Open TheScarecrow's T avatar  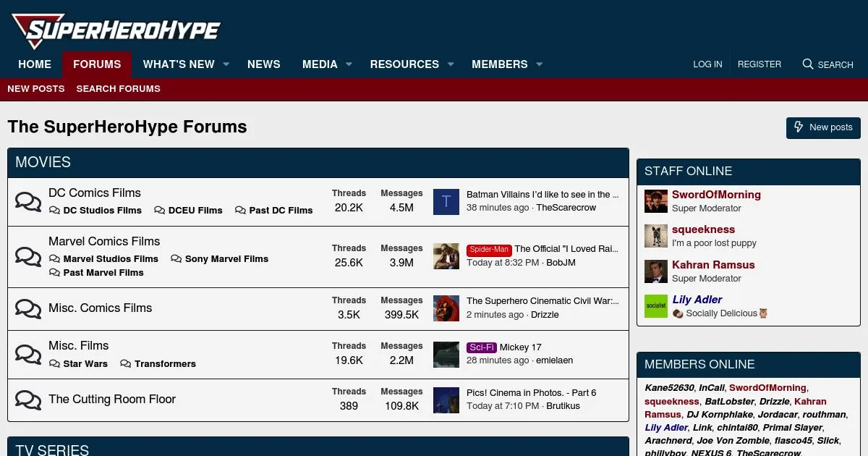click(446, 202)
